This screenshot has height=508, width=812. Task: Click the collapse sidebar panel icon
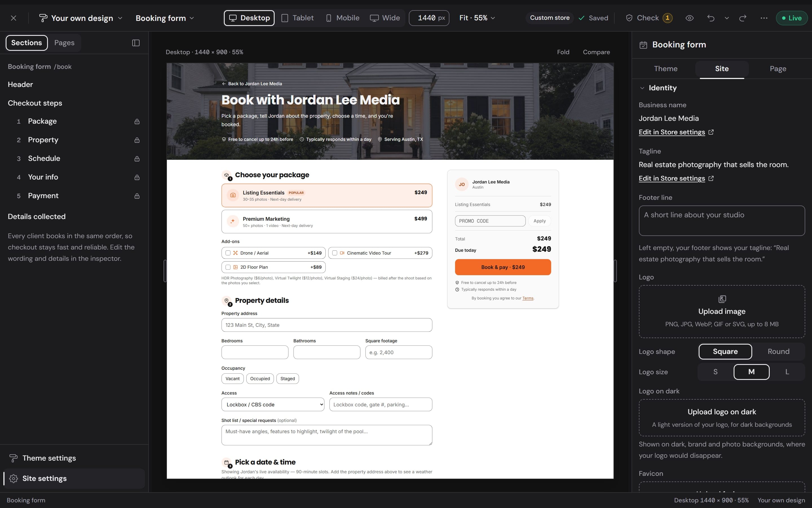[136, 43]
